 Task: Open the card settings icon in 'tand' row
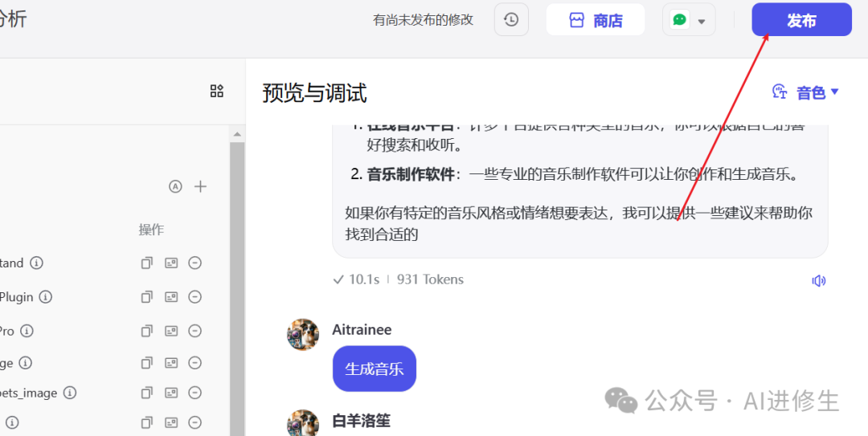point(171,263)
